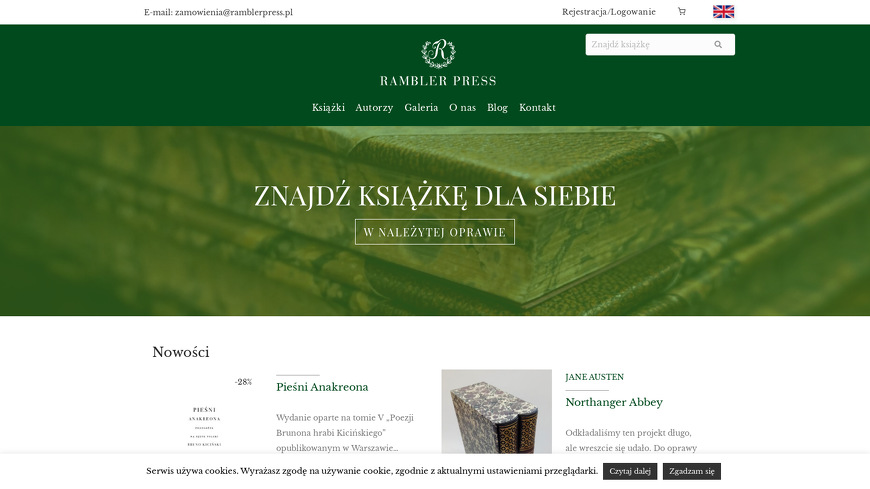870x489 pixels.
Task: Open the shopping cart icon
Action: pos(681,12)
